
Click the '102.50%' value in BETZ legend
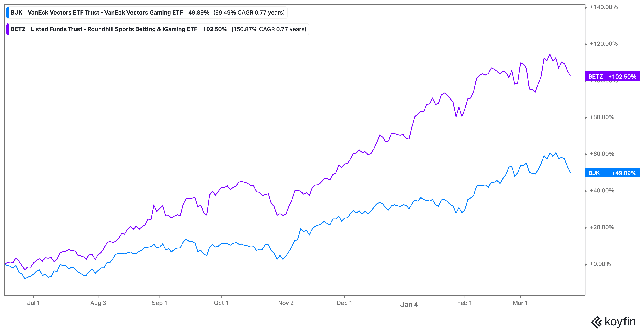(215, 29)
